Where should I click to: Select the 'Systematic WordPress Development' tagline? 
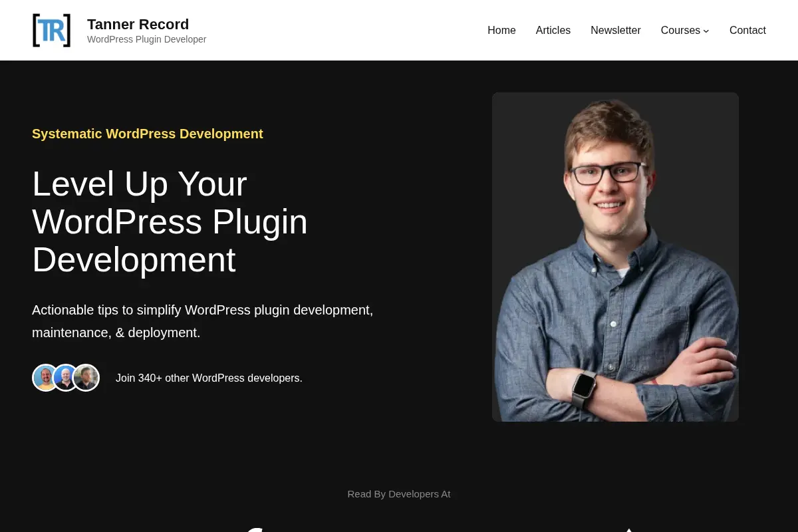pyautogui.click(x=148, y=134)
